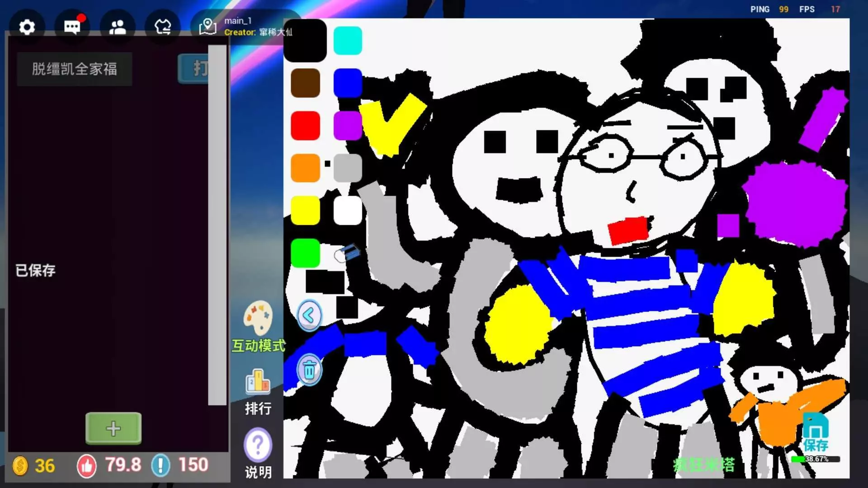Open the friends list icon
Viewport: 868px width, 488px height.
point(118,27)
